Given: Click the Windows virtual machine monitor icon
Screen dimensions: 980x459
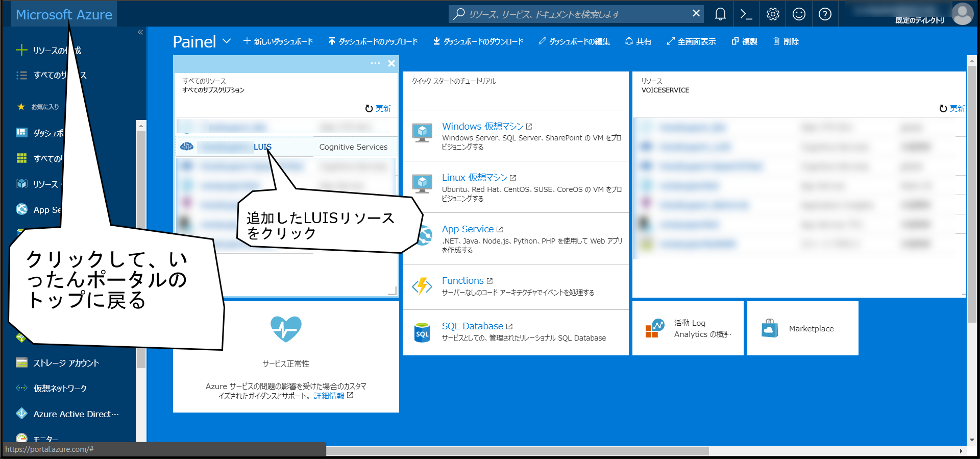Looking at the screenshot, I should pos(422,133).
